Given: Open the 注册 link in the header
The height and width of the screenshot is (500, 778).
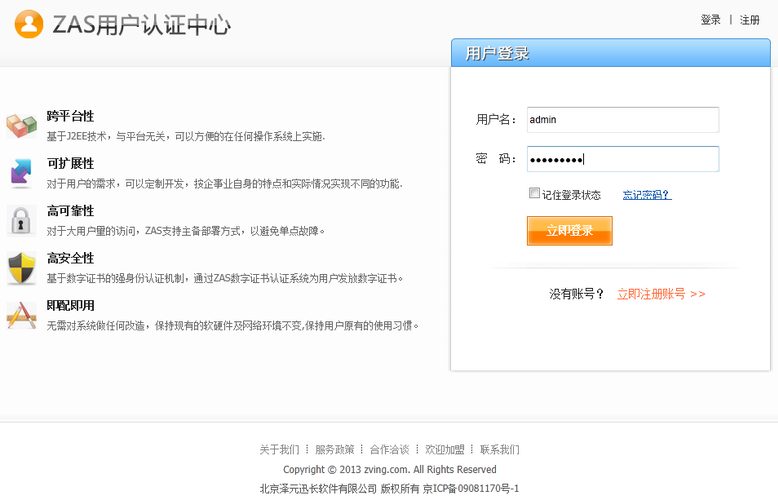Looking at the screenshot, I should (749, 20).
